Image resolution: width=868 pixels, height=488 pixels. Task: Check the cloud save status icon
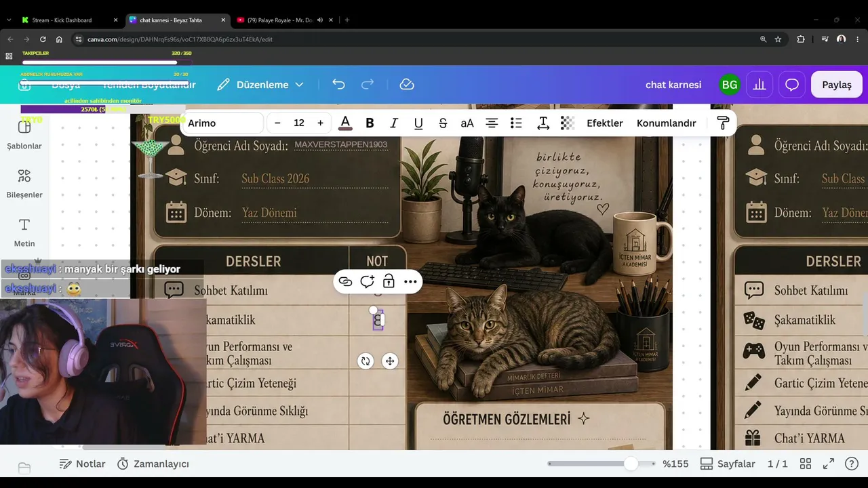point(407,85)
